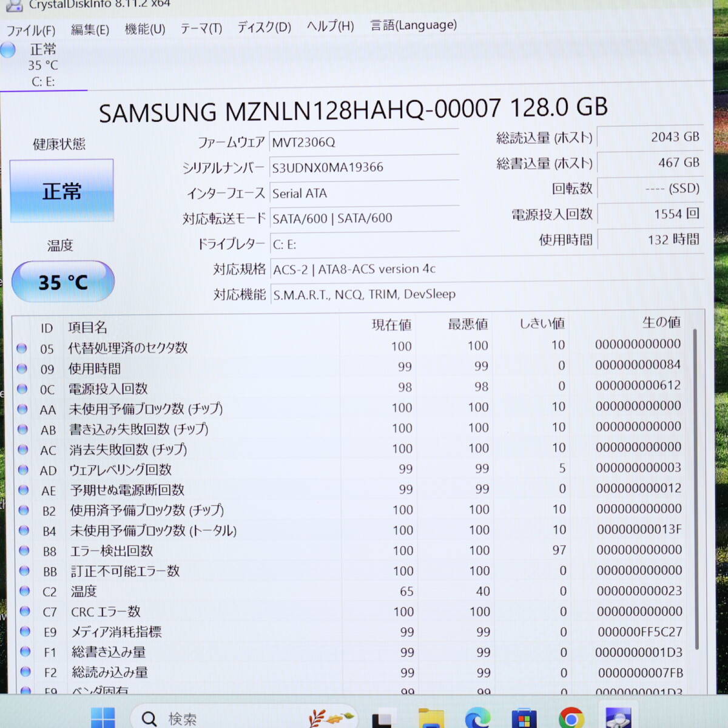
Task: Click the firmware field MVT2306Q
Action: 364,142
